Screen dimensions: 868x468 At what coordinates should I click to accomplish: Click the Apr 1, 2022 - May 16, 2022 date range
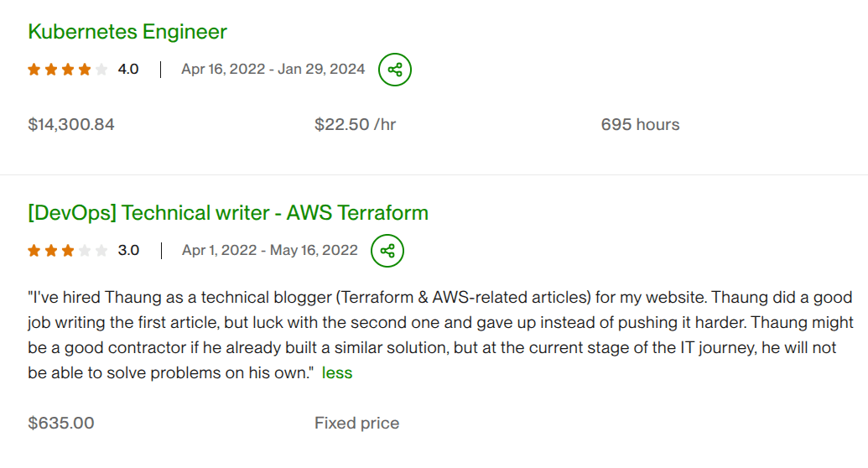270,251
